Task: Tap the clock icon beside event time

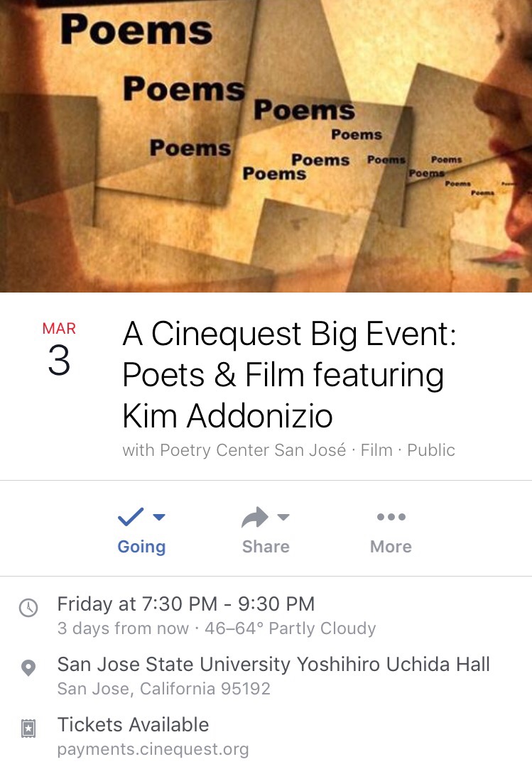Action: 28,608
